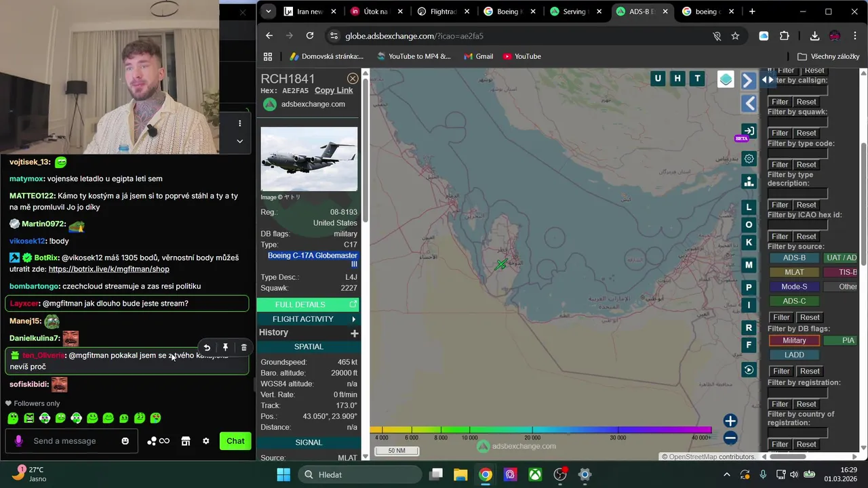
Task: Open Chrome's tab search dropdown chevron
Action: tap(269, 12)
